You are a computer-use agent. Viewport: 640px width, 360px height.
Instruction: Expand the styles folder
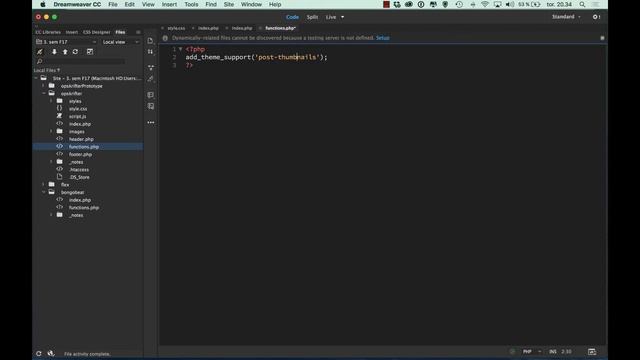tap(51, 101)
